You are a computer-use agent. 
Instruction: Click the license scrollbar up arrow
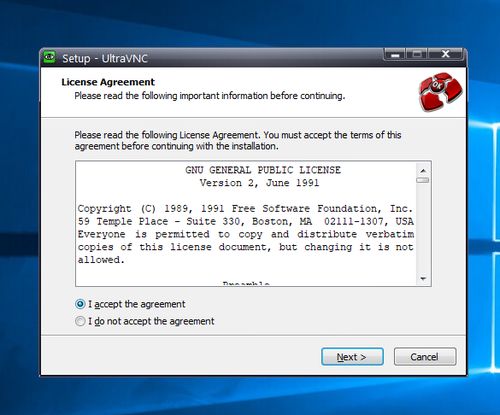click(x=423, y=171)
